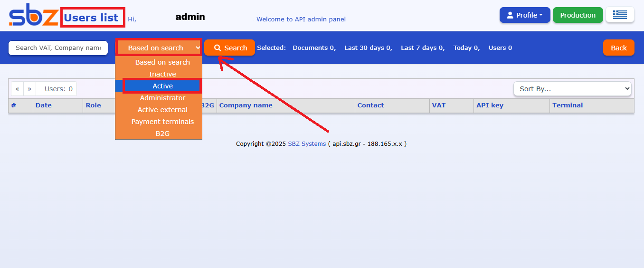
Task: Focus the Search VAT, Company name field
Action: [58, 48]
